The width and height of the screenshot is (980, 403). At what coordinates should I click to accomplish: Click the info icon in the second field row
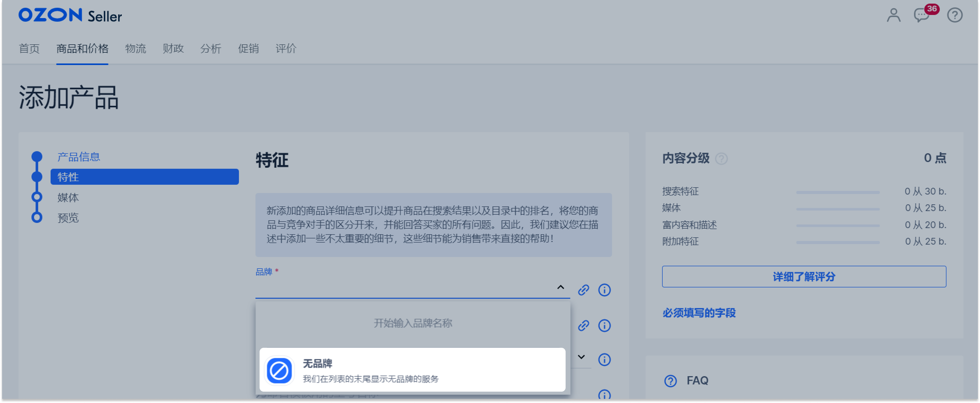pos(604,325)
